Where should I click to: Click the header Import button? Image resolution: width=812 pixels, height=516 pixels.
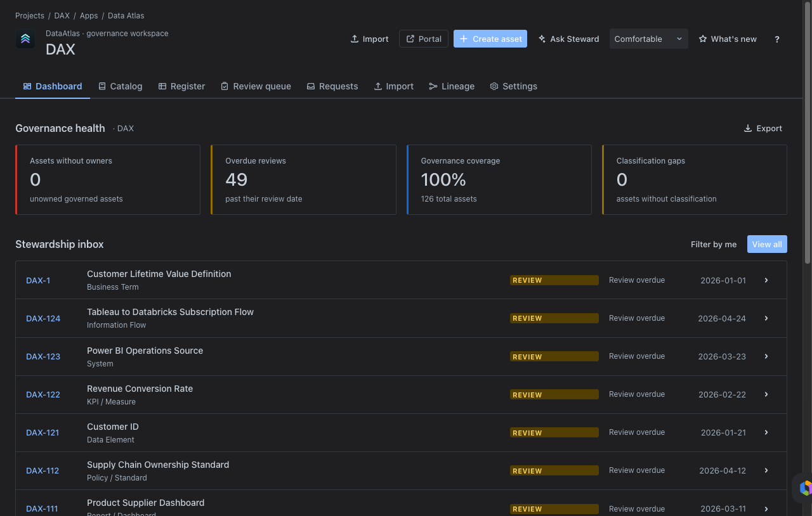[369, 39]
